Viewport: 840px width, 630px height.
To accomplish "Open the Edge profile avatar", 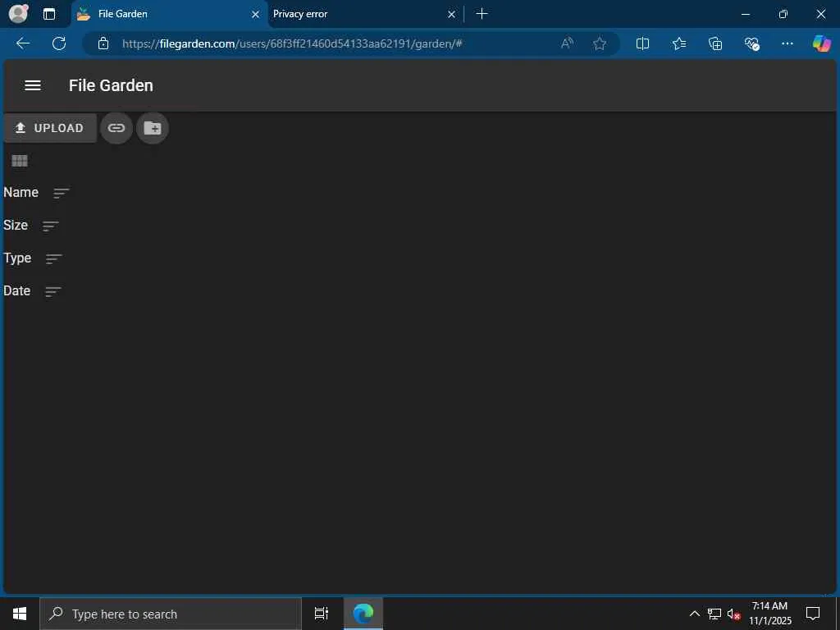I will point(18,14).
